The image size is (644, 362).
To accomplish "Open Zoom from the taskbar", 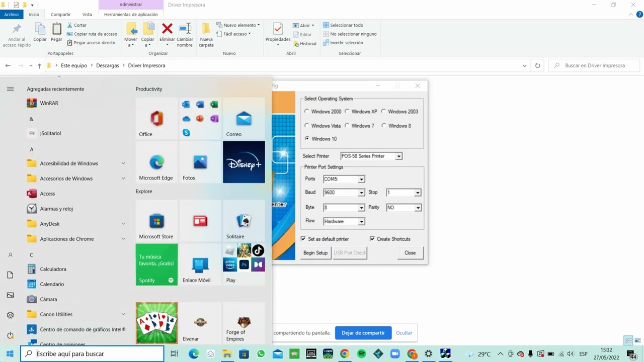I will 395,354.
